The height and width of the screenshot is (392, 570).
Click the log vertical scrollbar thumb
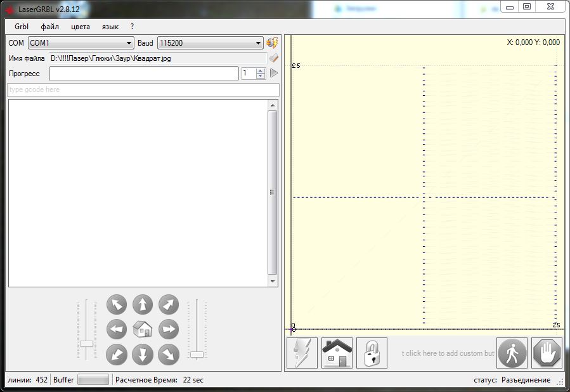tap(273, 192)
